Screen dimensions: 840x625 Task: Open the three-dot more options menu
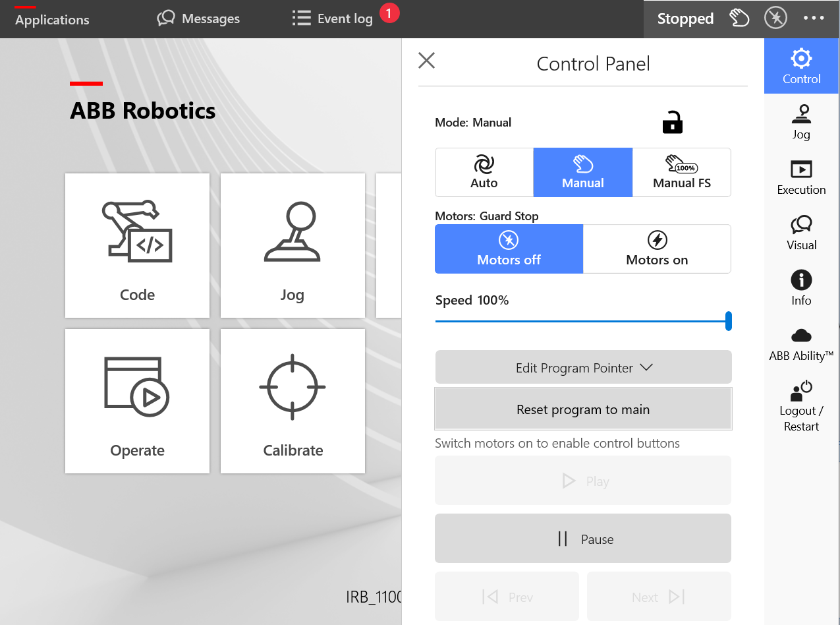click(814, 18)
